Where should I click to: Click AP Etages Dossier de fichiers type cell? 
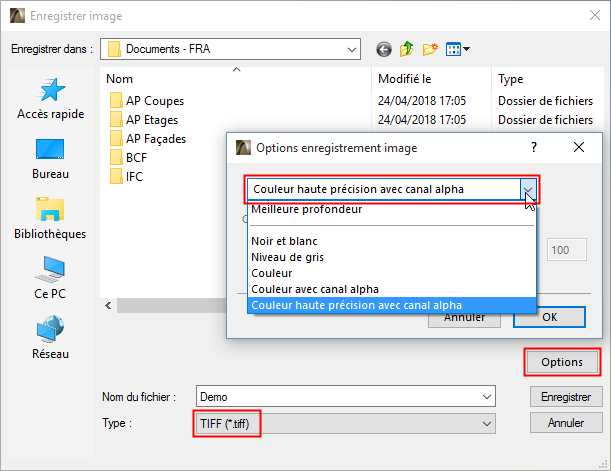point(546,120)
